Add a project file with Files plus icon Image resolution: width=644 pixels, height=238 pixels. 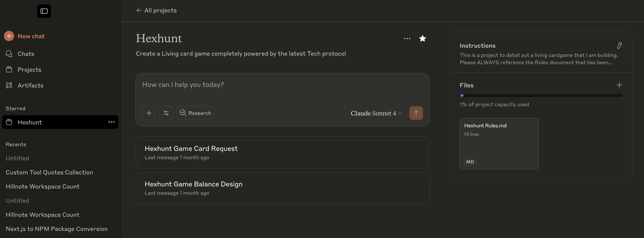pyautogui.click(x=619, y=85)
